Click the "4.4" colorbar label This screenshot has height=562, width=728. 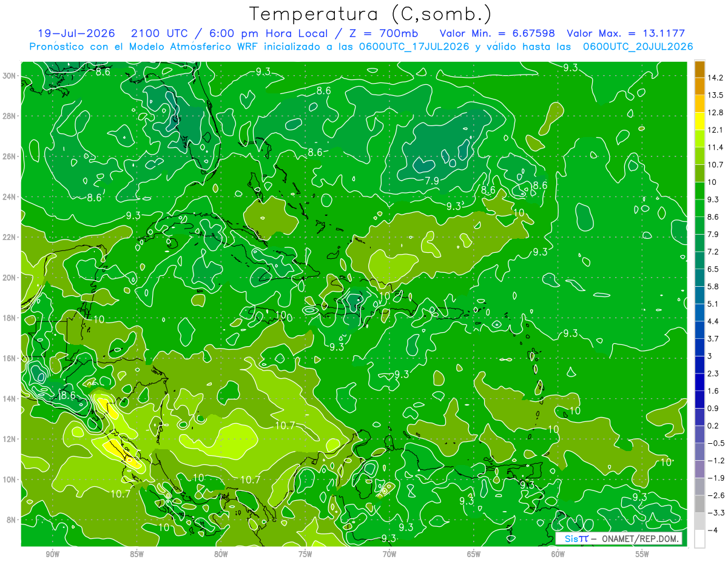point(713,321)
